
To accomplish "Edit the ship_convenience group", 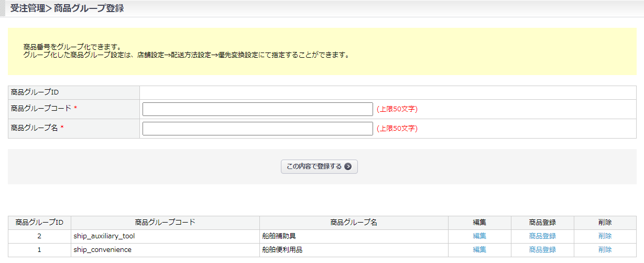I will [479, 250].
